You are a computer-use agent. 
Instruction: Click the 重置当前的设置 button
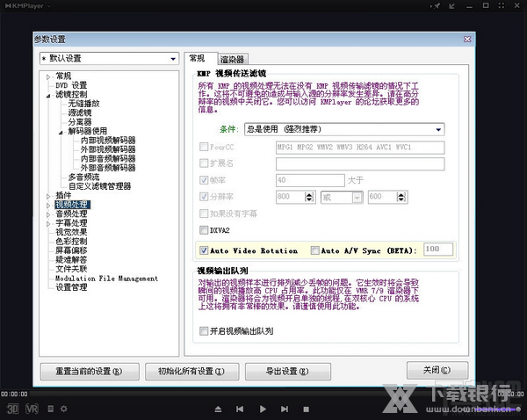coord(89,370)
